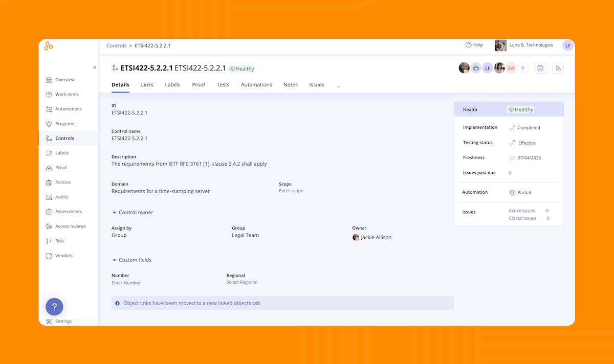Viewport: 614px width, 364px height.
Task: Click the LF user avatar at top right
Action: (x=567, y=45)
